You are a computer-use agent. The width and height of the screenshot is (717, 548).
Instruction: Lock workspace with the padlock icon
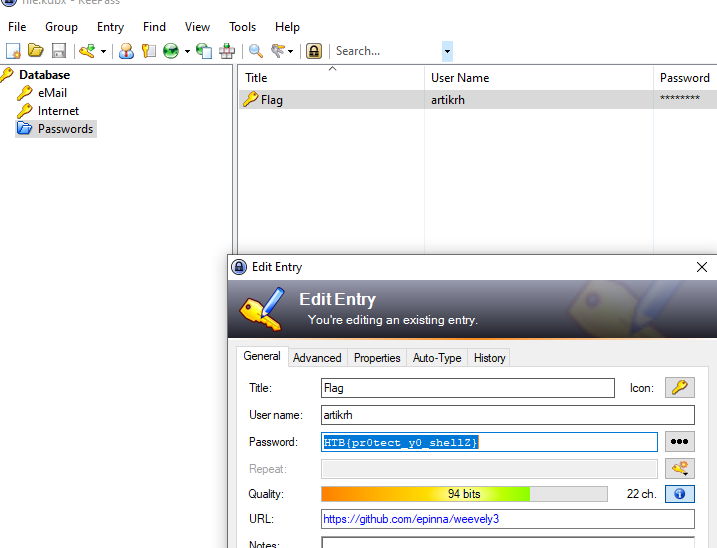[x=314, y=51]
